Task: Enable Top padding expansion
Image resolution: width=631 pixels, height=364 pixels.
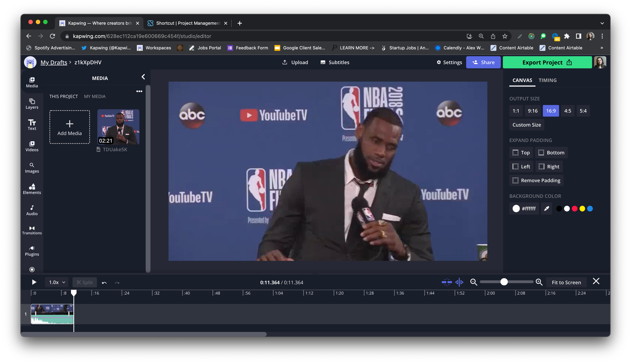Action: [521, 152]
